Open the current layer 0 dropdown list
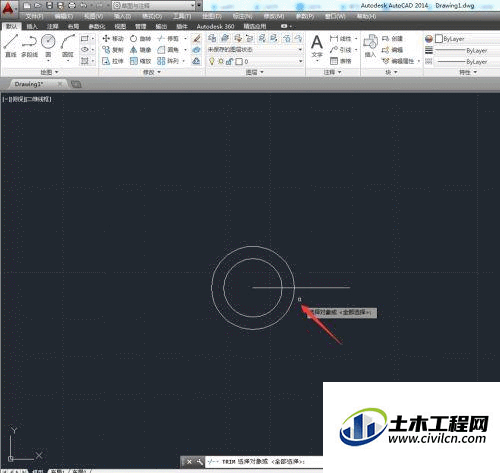 255,61
